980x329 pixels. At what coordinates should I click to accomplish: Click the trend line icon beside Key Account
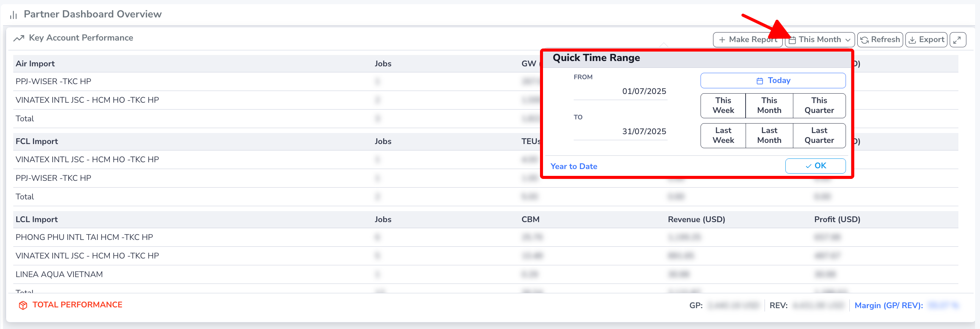[19, 38]
